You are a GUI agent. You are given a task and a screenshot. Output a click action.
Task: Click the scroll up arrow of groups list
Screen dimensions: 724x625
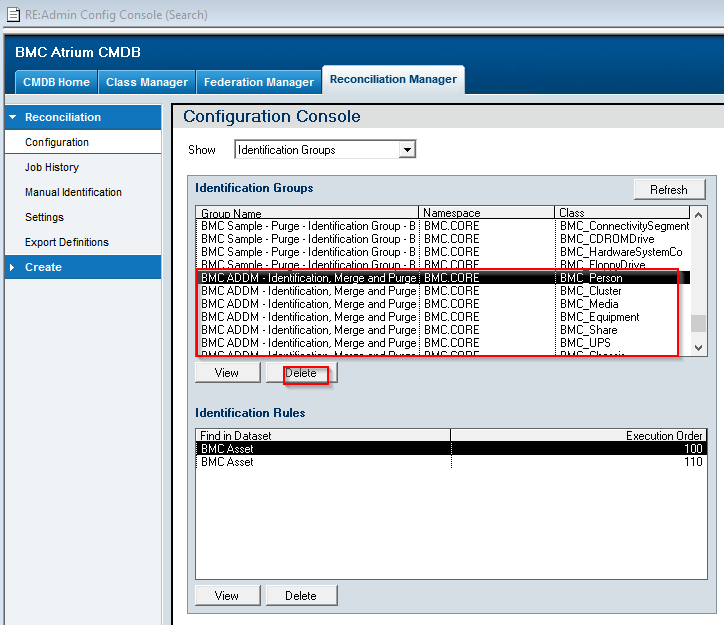699,215
